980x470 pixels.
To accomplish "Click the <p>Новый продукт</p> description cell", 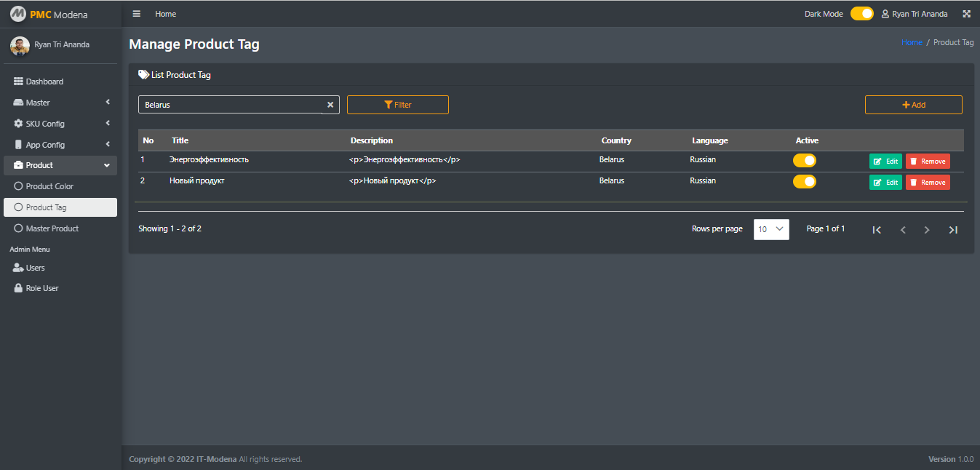I will pyautogui.click(x=393, y=180).
